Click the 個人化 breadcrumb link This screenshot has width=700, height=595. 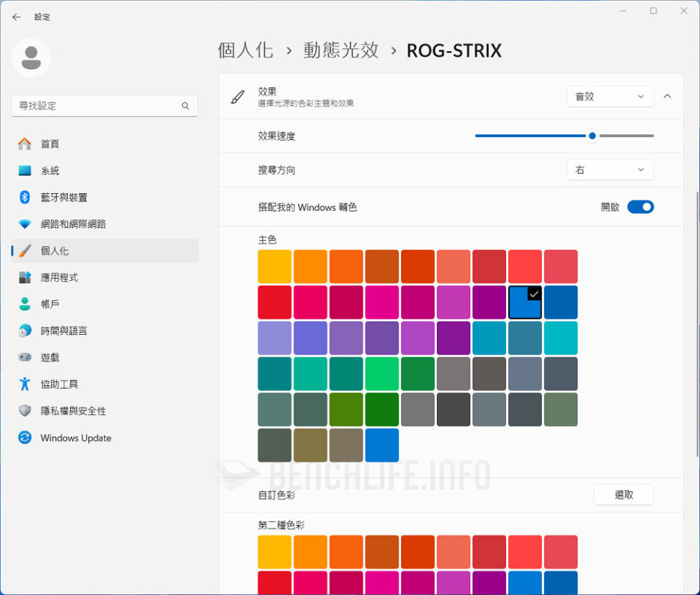245,50
